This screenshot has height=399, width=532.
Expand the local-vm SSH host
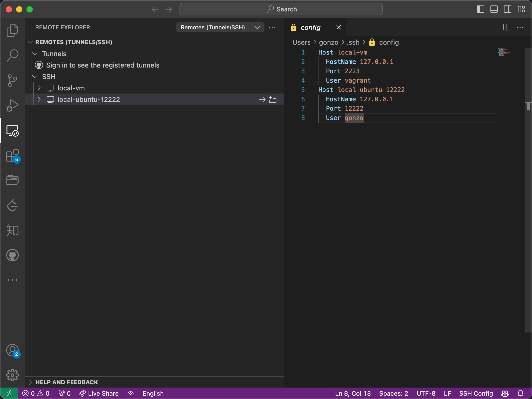coord(39,88)
